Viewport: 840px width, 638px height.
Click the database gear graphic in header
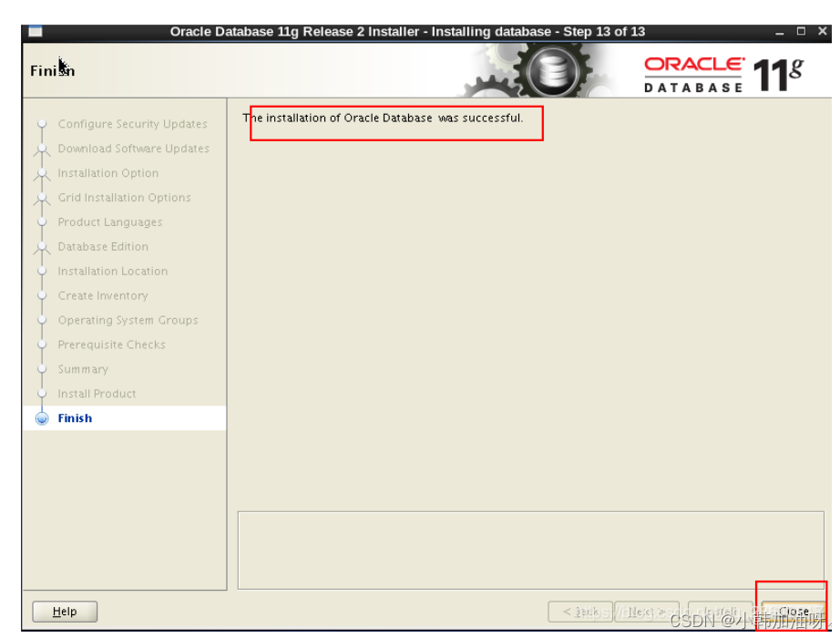pos(552,71)
